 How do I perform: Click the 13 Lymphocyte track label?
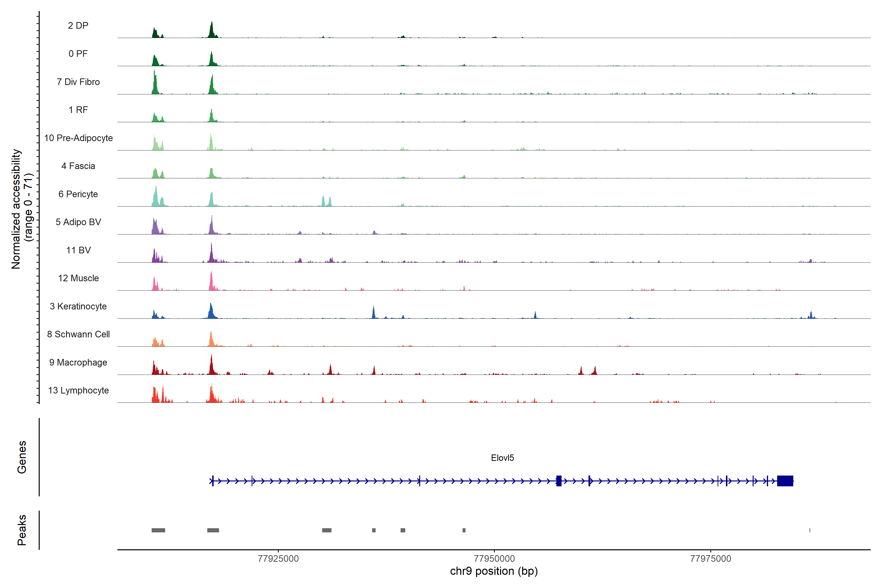(78, 390)
